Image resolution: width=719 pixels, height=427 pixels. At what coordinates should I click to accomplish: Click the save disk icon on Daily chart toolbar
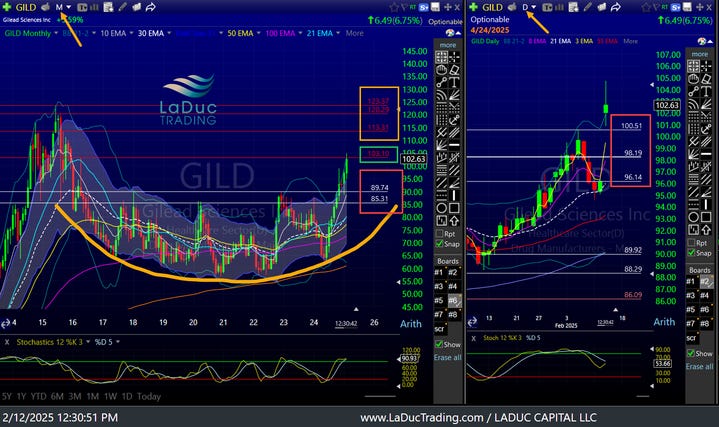[x=687, y=7]
